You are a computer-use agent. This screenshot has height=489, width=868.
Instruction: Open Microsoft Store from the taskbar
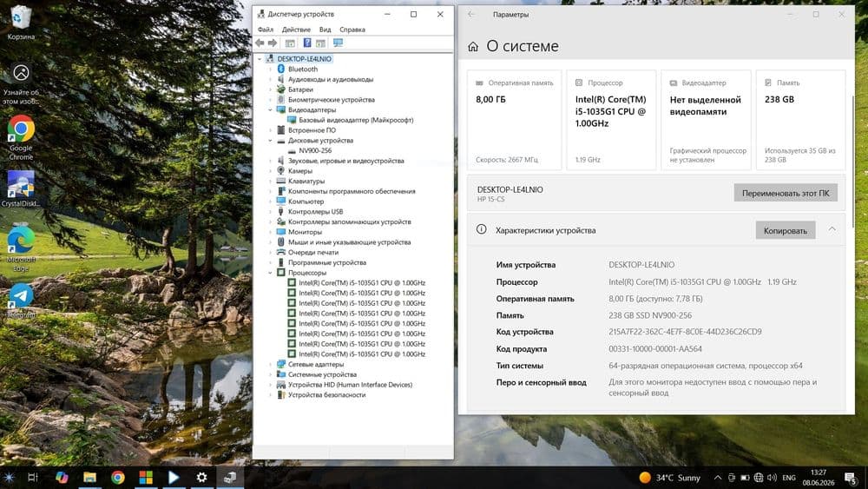pyautogui.click(x=146, y=477)
